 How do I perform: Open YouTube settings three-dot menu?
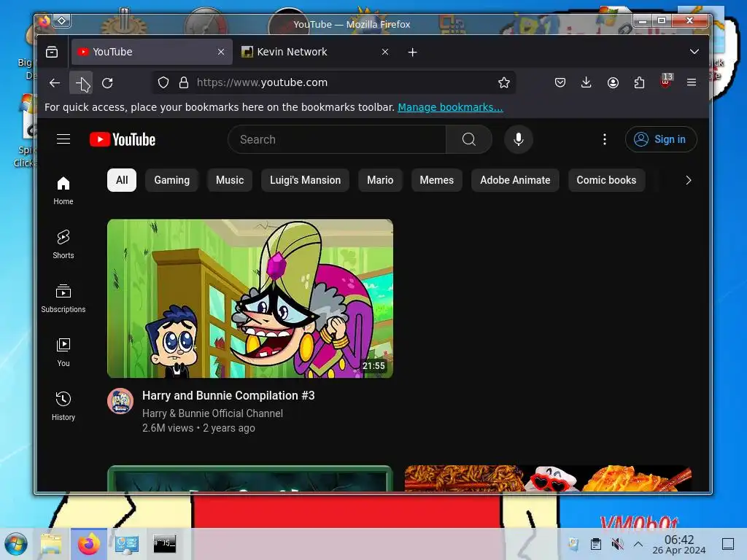point(605,139)
